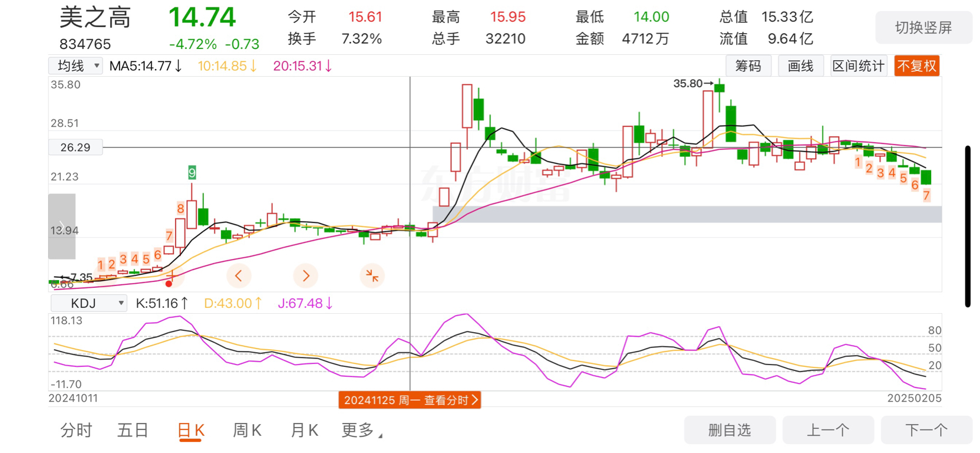Switch to the 分时 tab

point(77,431)
